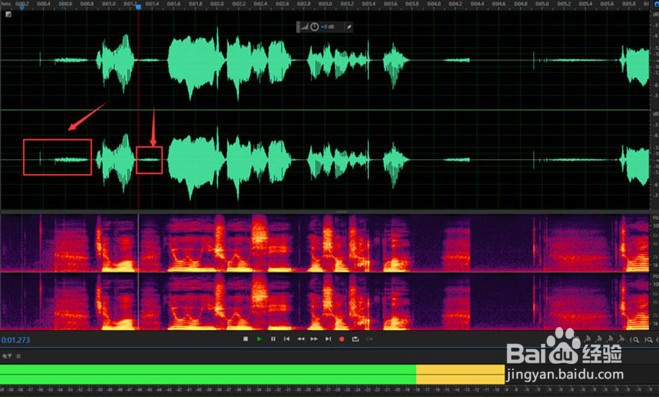Open the Levels panel menu icon

[18, 356]
